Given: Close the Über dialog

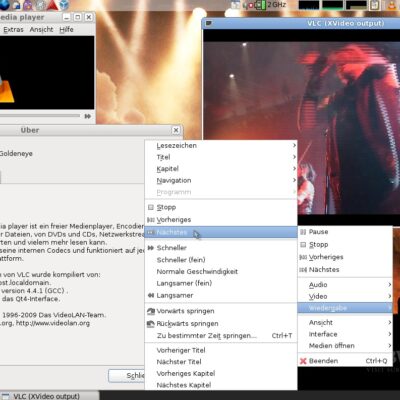Looking at the screenshot, I should click(x=176, y=130).
